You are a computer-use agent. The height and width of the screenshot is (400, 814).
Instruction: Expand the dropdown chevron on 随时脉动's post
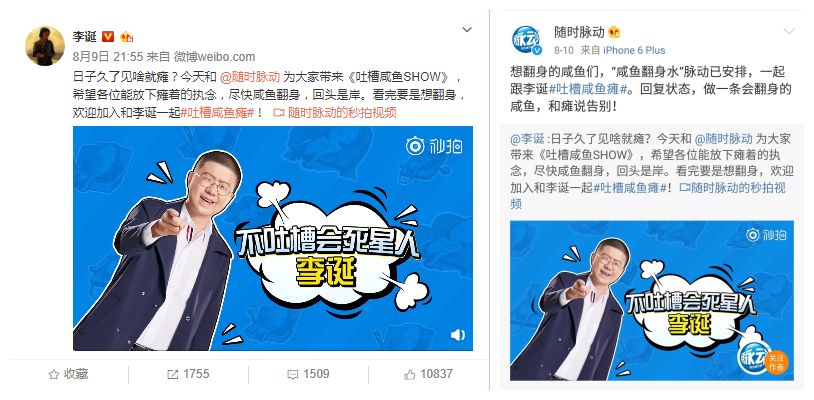pos(789,31)
